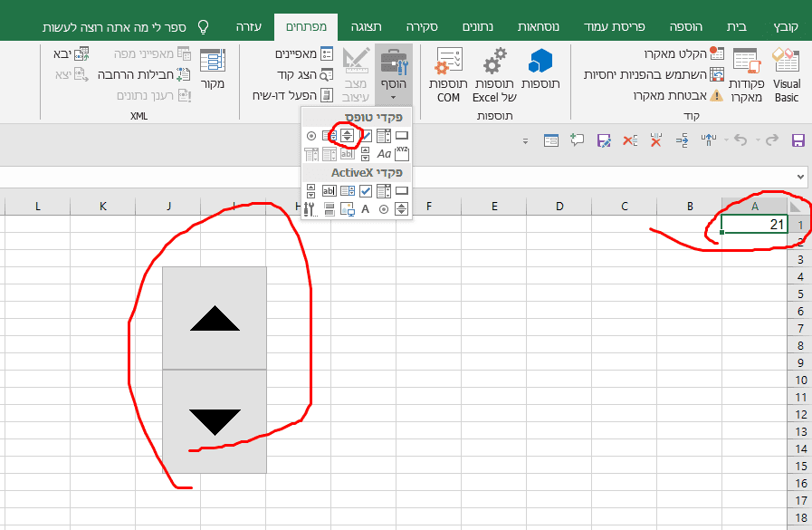Select the ActiveX Toggle Button
This screenshot has width=812, height=530.
coord(330,208)
